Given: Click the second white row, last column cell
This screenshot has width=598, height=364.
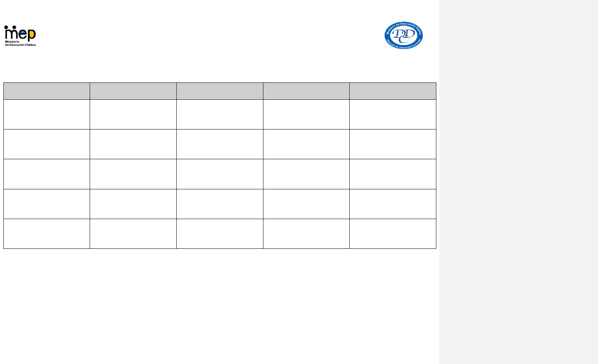Looking at the screenshot, I should 393,144.
